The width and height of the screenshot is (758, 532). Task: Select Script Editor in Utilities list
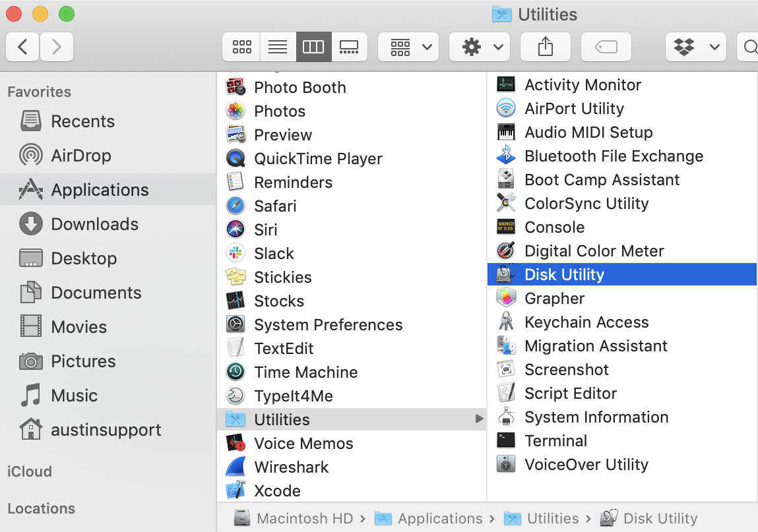(x=621, y=393)
